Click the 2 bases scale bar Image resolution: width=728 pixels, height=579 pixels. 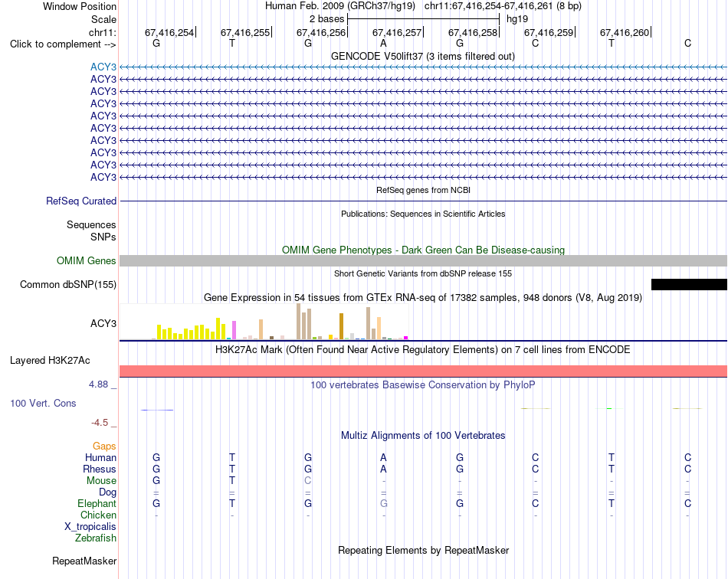[423, 19]
